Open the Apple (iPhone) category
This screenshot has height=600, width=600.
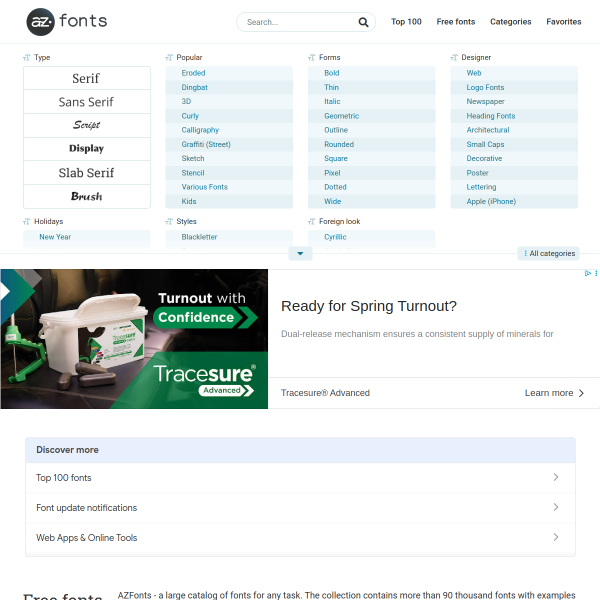514,201
